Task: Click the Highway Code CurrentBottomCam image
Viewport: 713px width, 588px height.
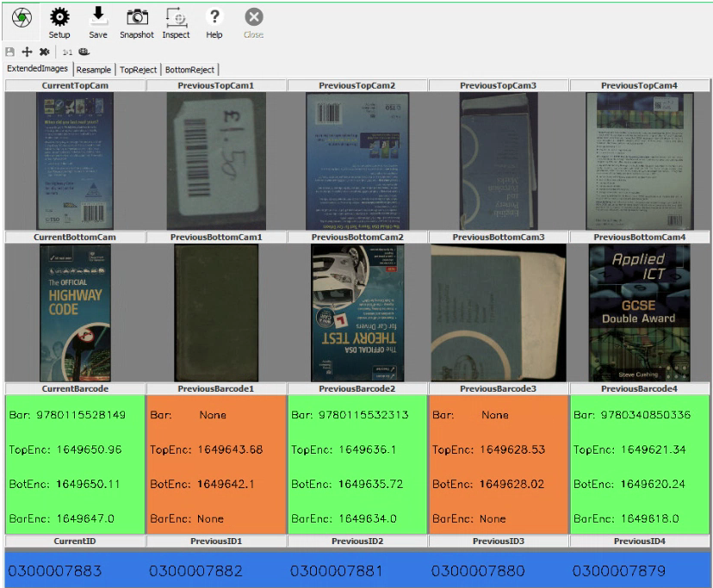Action: coord(75,313)
